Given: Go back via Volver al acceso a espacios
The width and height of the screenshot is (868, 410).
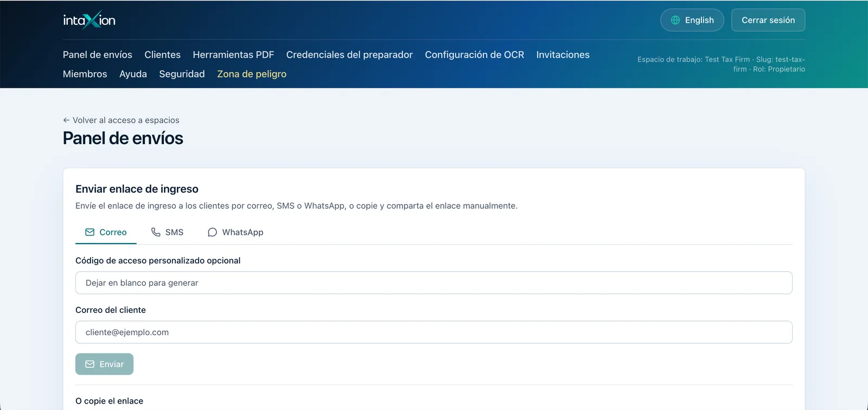Looking at the screenshot, I should click(121, 120).
